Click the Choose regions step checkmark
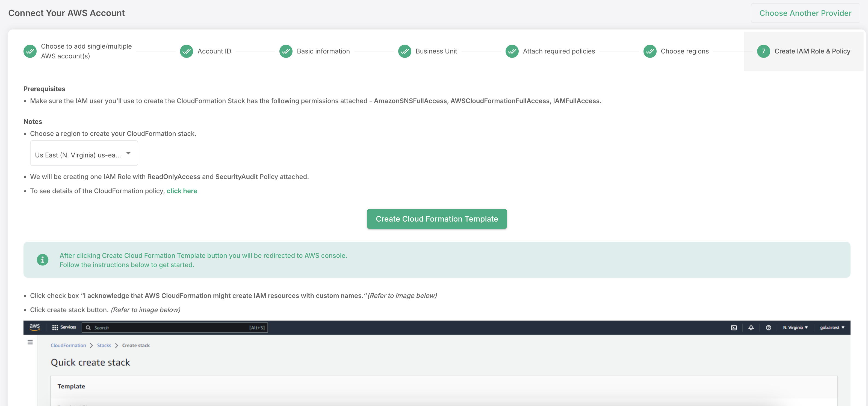The width and height of the screenshot is (868, 406). 650,51
